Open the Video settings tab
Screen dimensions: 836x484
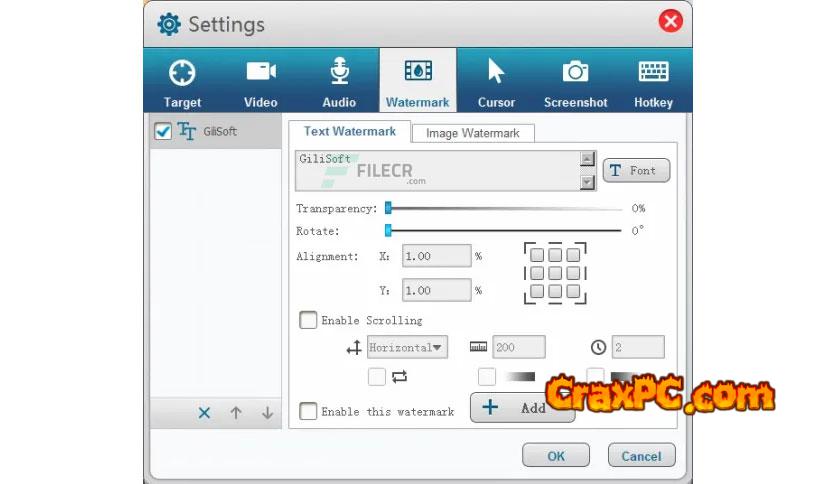[261, 81]
